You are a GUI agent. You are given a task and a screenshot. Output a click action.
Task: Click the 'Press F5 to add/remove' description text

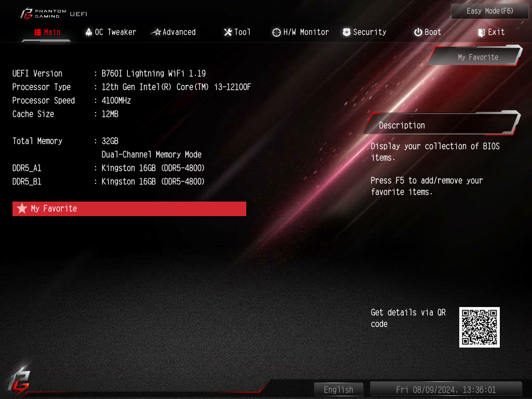pyautogui.click(x=427, y=186)
